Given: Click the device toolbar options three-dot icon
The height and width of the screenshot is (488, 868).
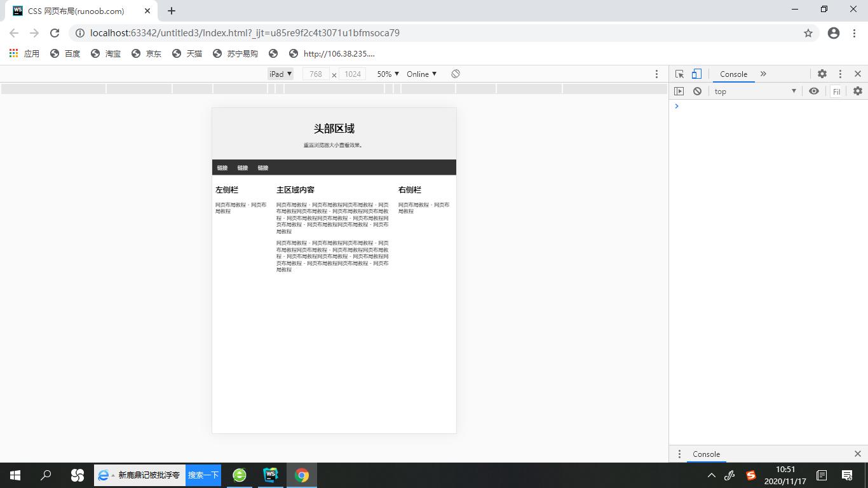Looking at the screenshot, I should coord(656,74).
